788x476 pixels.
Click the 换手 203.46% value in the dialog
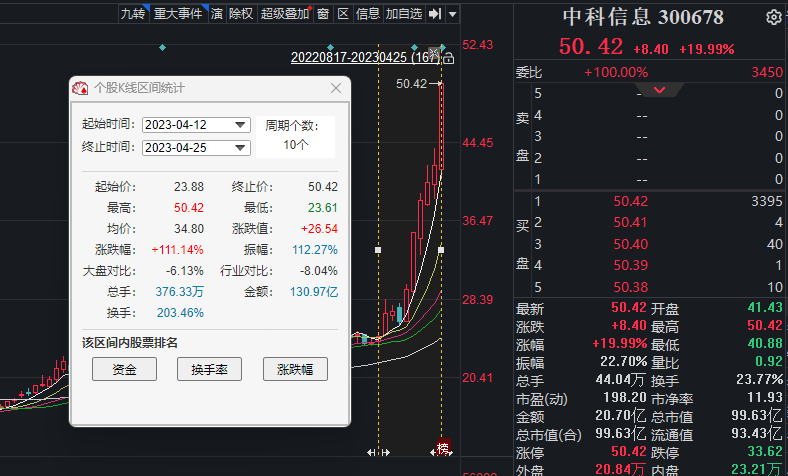point(180,313)
